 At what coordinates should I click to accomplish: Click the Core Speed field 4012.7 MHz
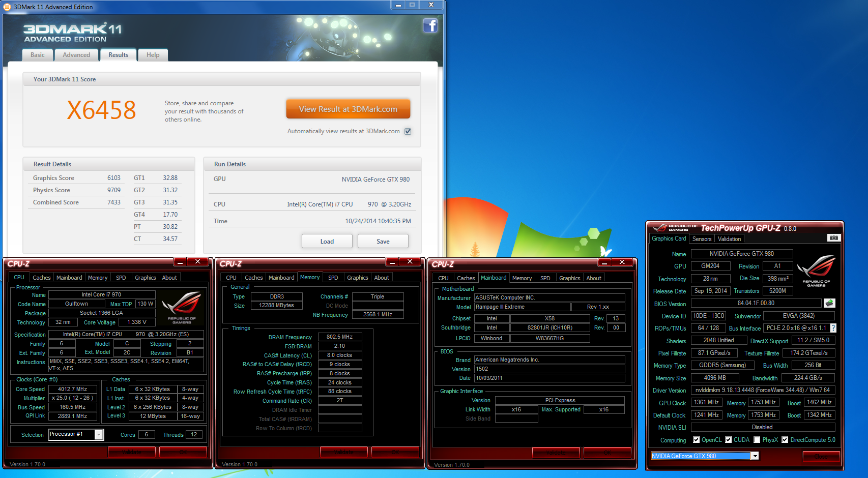click(x=73, y=389)
